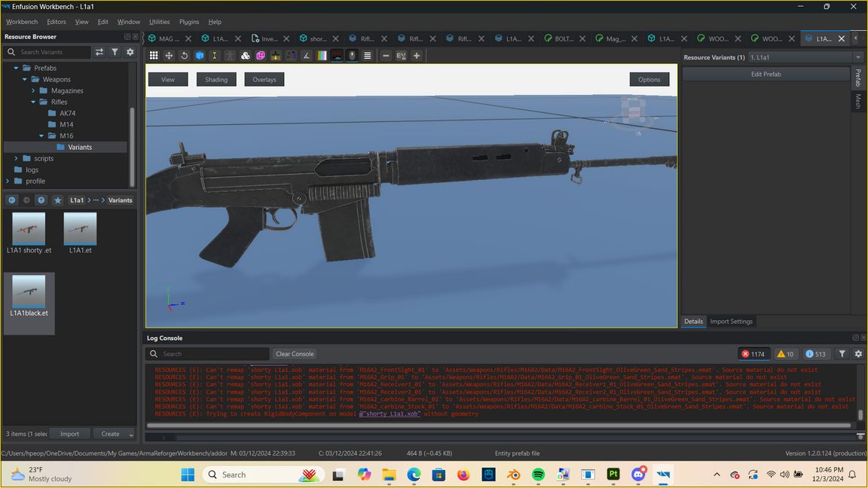Viewport: 868px width, 488px height.
Task: Click the Edit Prefab button
Action: [x=766, y=74]
